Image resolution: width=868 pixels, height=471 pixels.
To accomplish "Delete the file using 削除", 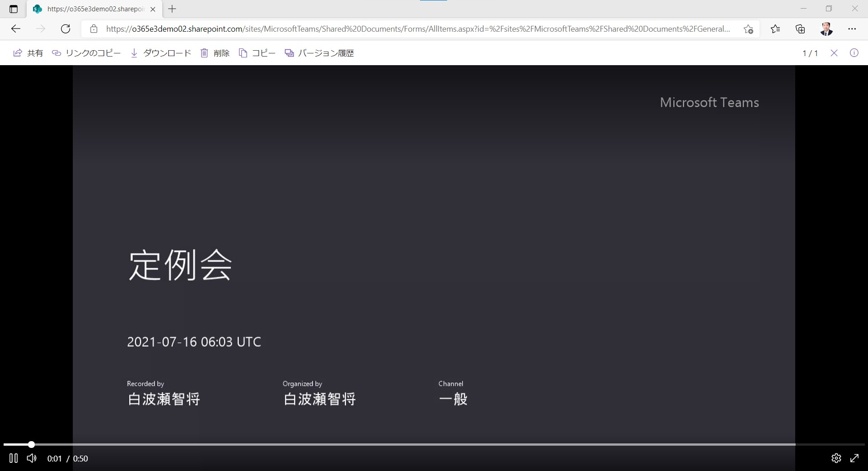I will coord(215,53).
